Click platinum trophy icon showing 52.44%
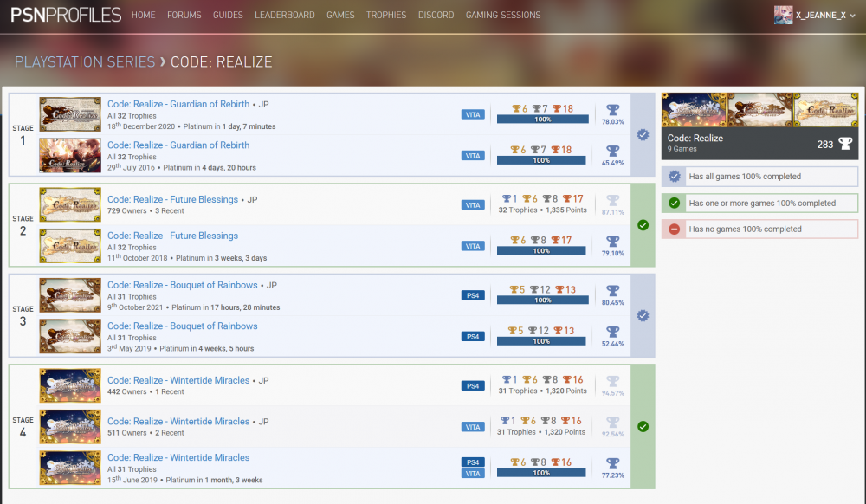Image resolution: width=866 pixels, height=504 pixels. click(x=613, y=333)
